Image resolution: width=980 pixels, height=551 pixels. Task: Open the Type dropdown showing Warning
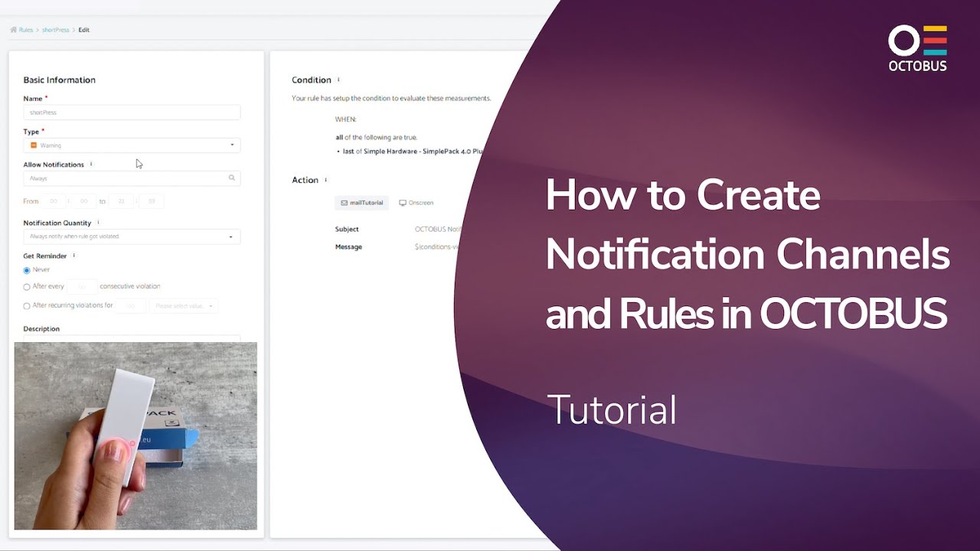(x=132, y=145)
